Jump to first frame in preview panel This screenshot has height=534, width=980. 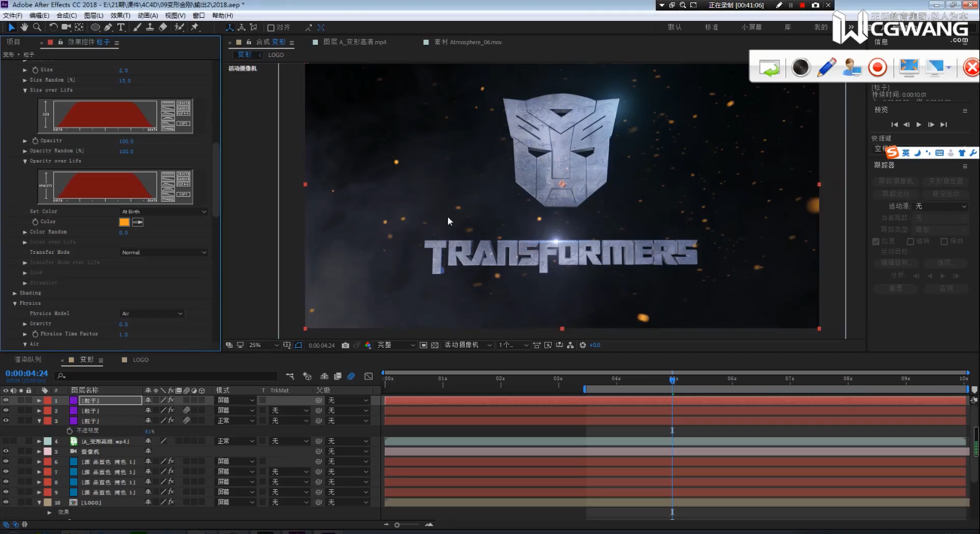(x=894, y=124)
